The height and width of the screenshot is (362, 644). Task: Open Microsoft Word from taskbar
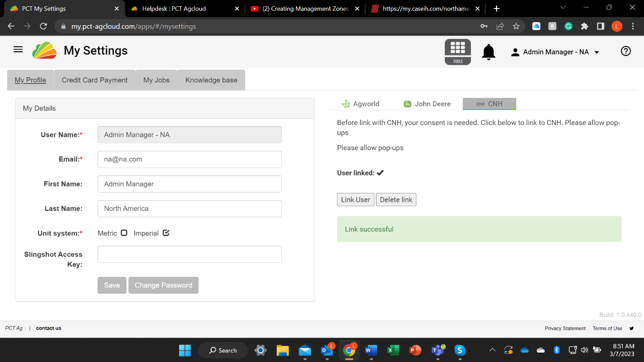tap(371, 350)
